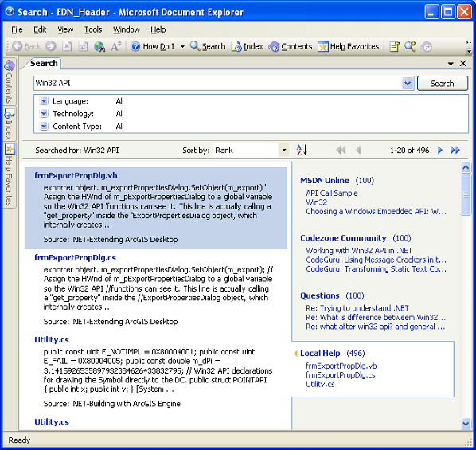The width and height of the screenshot is (476, 450).
Task: Go to next results page arrow
Action: [x=440, y=150]
